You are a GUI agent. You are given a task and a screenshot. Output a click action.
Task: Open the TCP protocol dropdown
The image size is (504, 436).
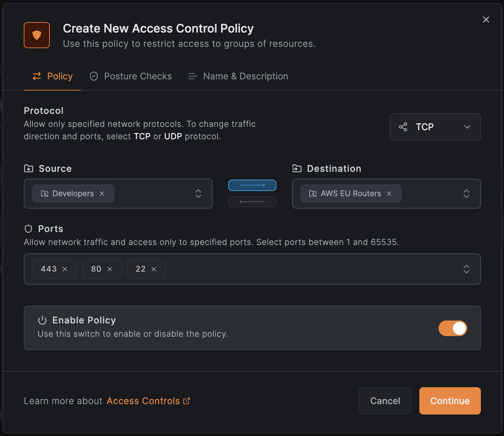pyautogui.click(x=467, y=127)
